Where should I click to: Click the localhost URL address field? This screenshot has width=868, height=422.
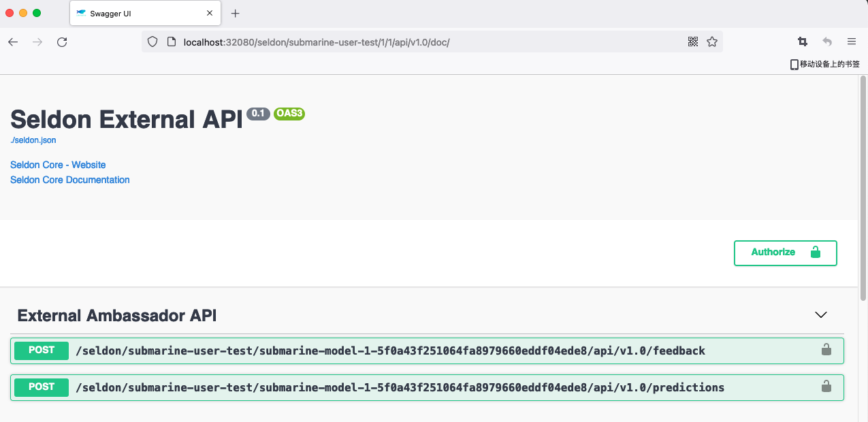432,42
